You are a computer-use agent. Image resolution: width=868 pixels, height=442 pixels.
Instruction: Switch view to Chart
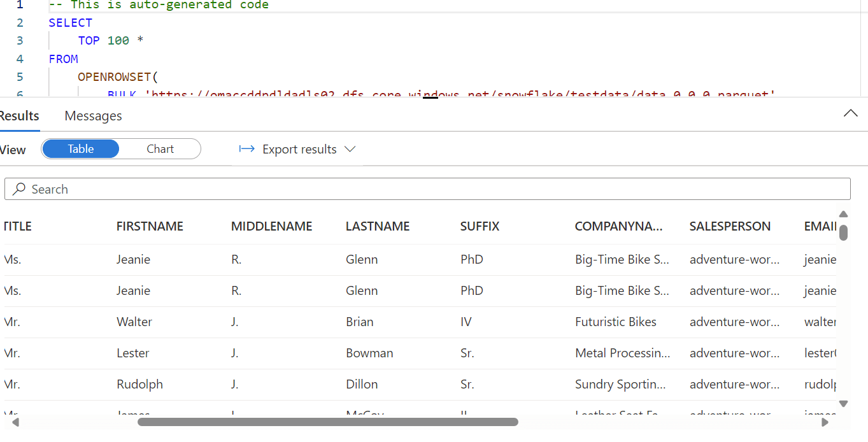click(160, 149)
